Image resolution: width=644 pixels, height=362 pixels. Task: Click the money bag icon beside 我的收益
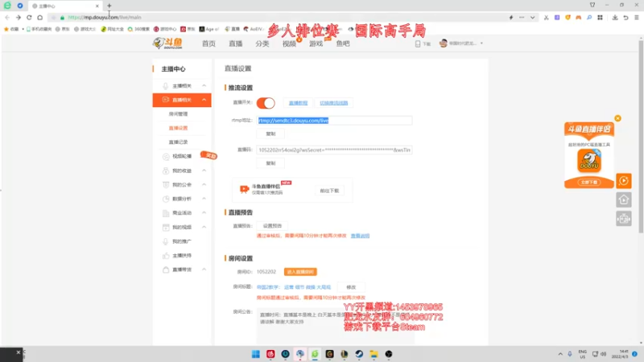click(166, 171)
